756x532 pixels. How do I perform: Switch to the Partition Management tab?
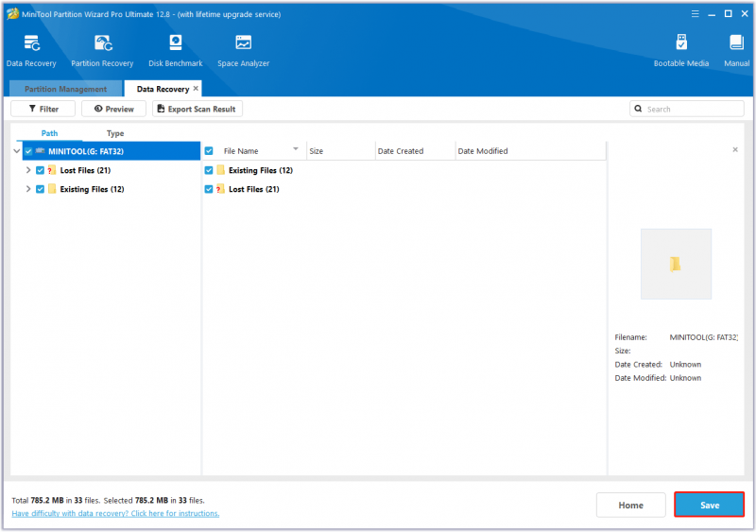65,89
